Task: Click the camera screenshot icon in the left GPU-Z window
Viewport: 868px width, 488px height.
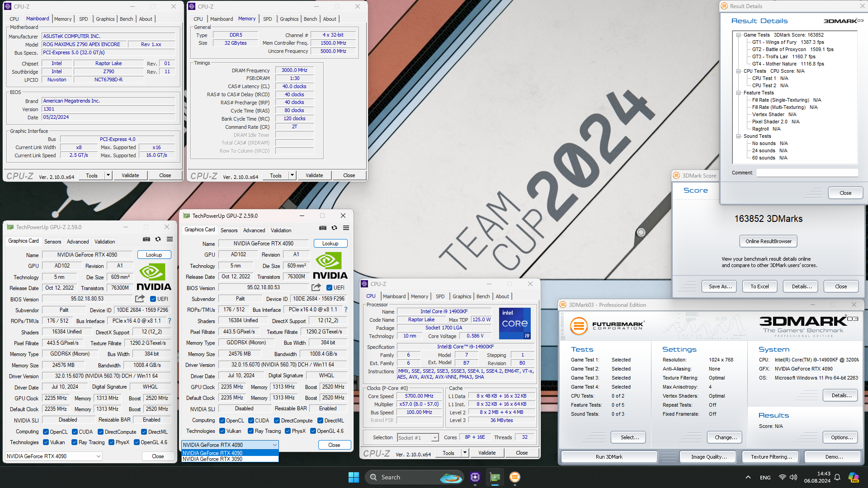Action: pyautogui.click(x=146, y=239)
